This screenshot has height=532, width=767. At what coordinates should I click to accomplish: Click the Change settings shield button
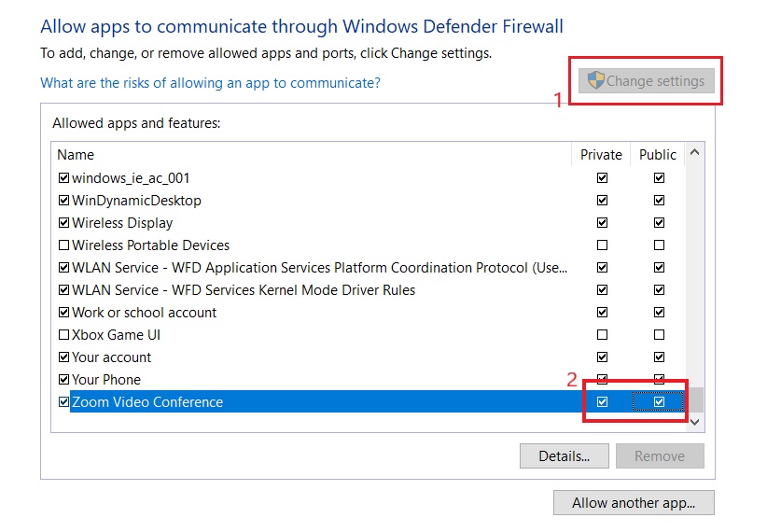pyautogui.click(x=647, y=81)
